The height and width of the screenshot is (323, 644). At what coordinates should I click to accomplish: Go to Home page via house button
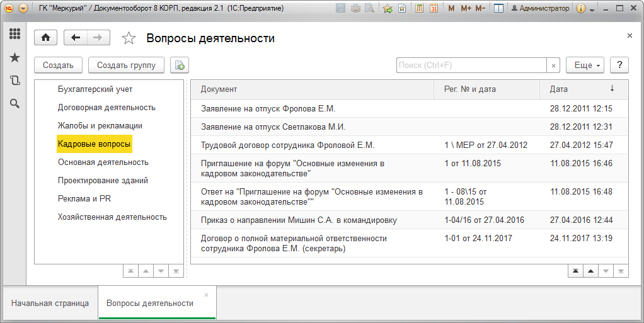coord(45,38)
